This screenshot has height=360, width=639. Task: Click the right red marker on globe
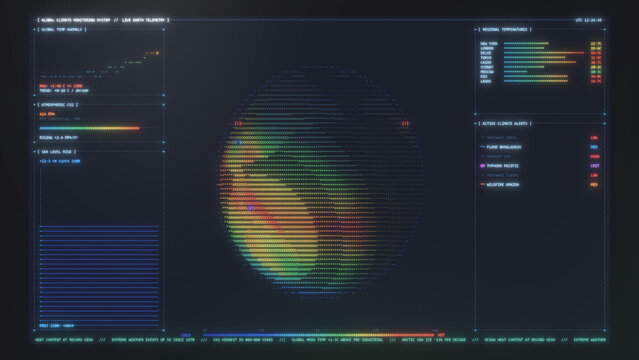click(x=405, y=123)
